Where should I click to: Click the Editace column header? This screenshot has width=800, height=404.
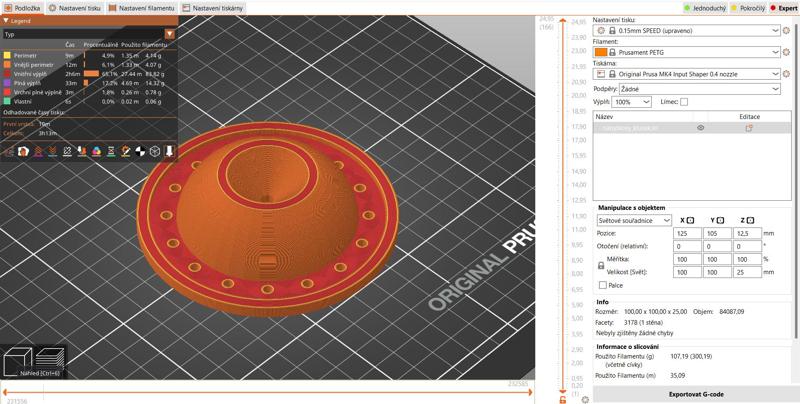tap(749, 117)
